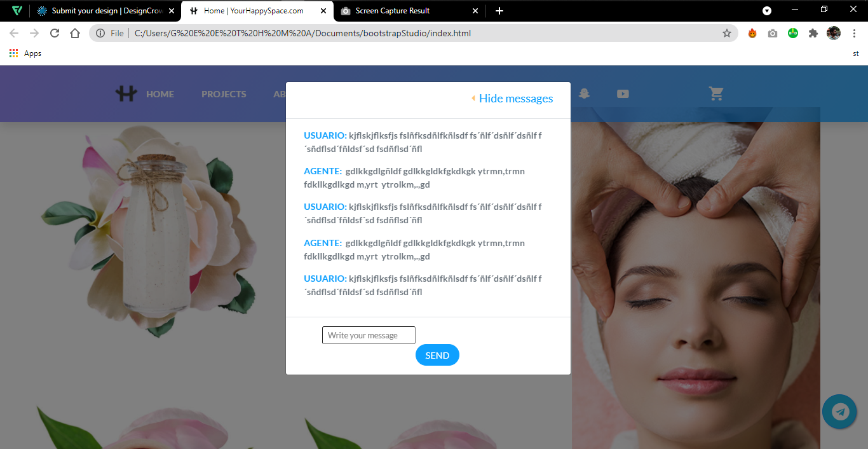This screenshot has width=868, height=449.
Task: Open a new browser tab
Action: click(499, 11)
